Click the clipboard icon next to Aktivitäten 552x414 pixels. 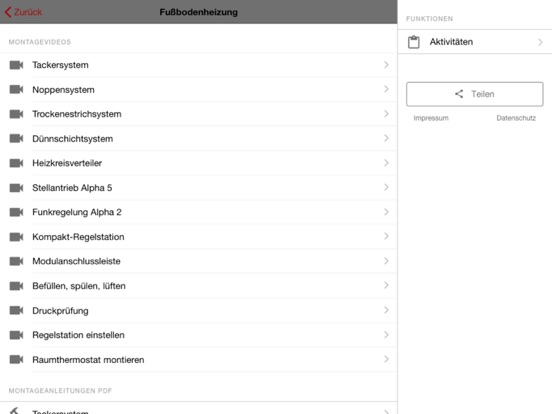414,42
